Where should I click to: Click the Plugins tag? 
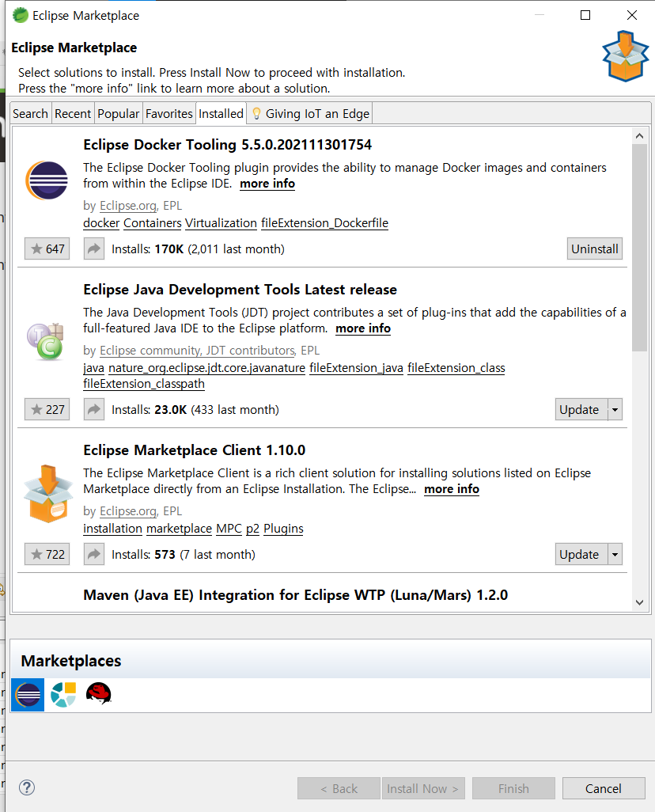tap(283, 529)
